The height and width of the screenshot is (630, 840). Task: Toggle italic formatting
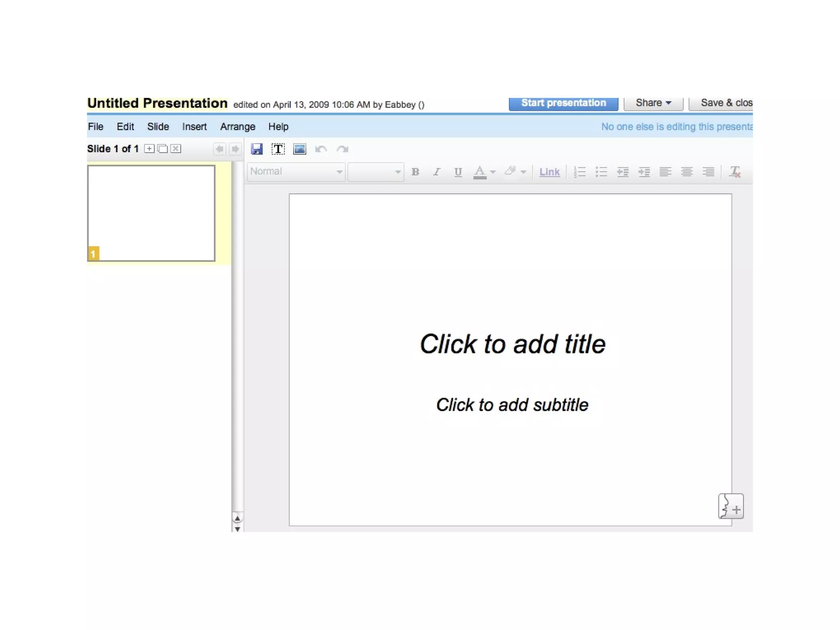point(436,172)
